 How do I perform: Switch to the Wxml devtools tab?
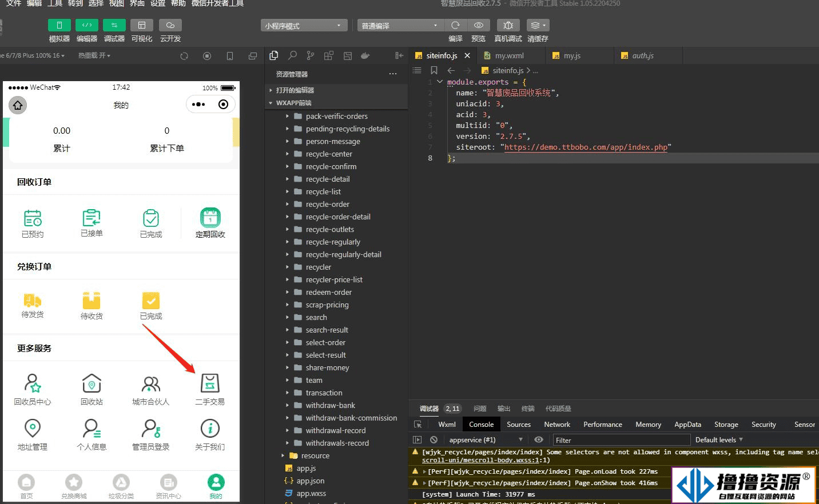pos(447,424)
